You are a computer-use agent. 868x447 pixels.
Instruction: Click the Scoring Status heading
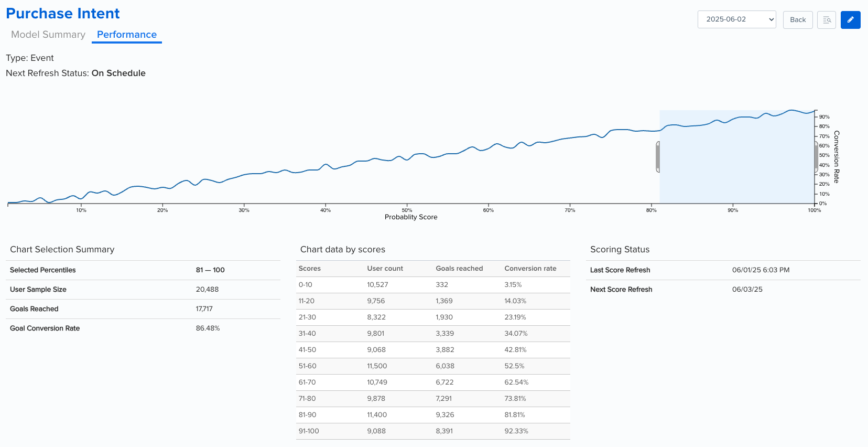click(620, 250)
